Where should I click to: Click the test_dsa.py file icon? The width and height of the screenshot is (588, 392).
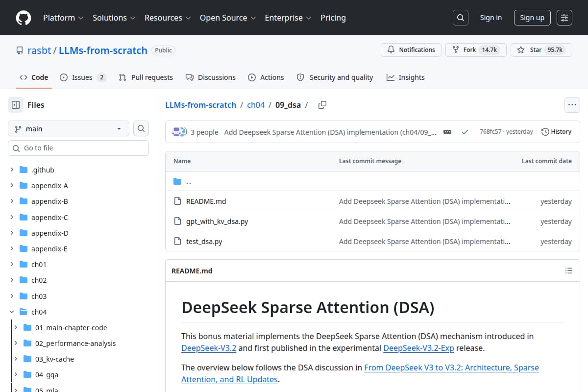pyautogui.click(x=177, y=242)
